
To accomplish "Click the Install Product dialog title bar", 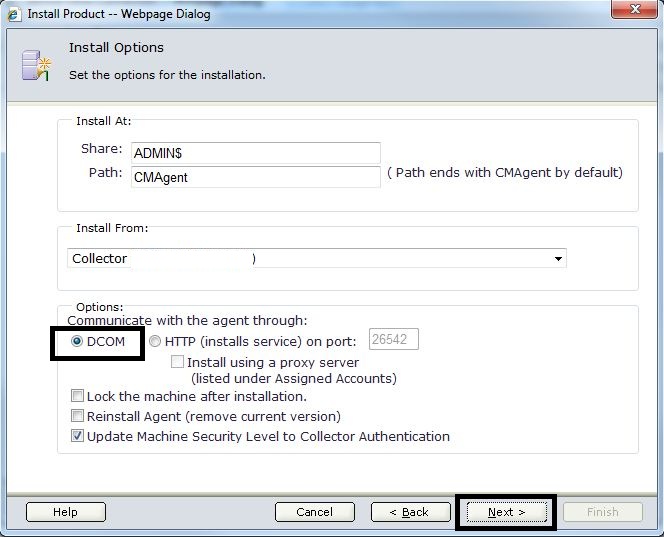I will click(300, 14).
